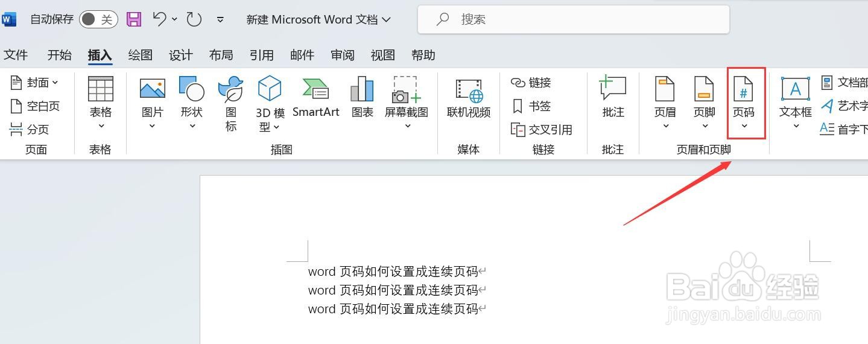Switch to the 布局 tab
868x344 pixels.
(221, 55)
